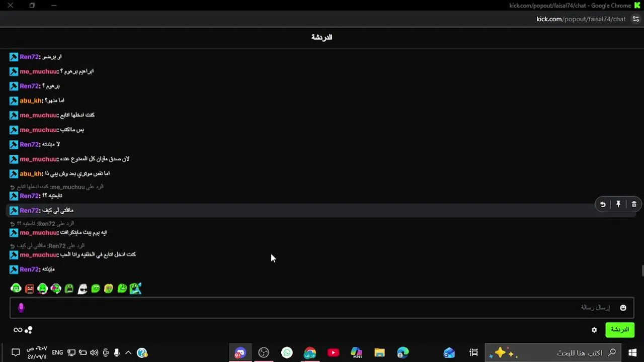Viewport: 644px width, 362px height.
Task: Click moderator badge on highlighted Ren72 message
Action: click(14, 210)
